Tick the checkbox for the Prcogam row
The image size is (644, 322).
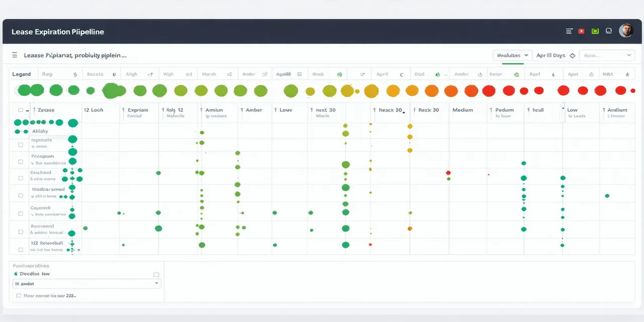21,162
